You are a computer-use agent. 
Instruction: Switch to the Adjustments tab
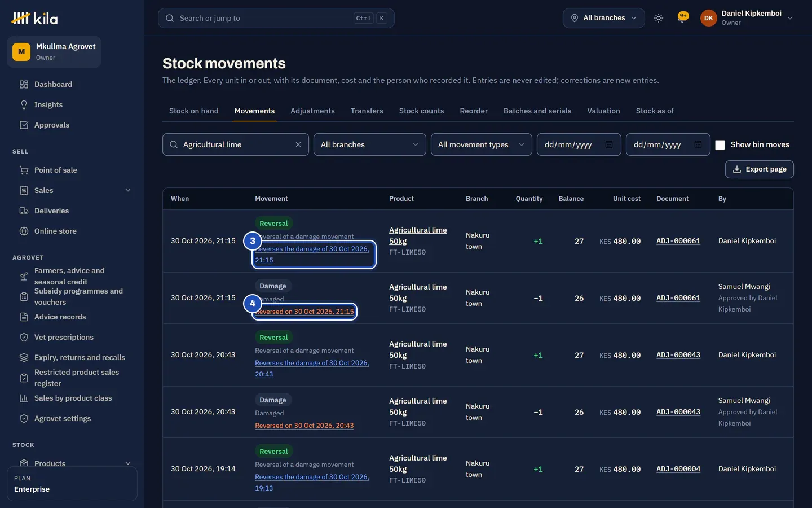click(x=312, y=111)
